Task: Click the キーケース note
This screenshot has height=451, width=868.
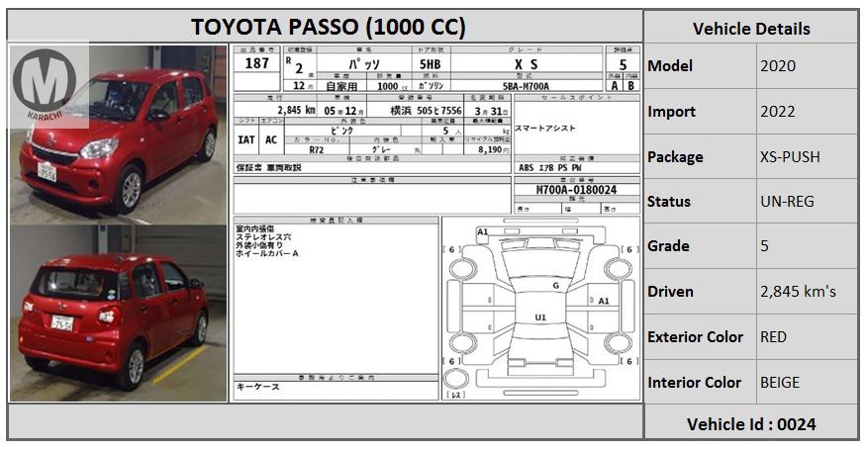Action: point(258,387)
